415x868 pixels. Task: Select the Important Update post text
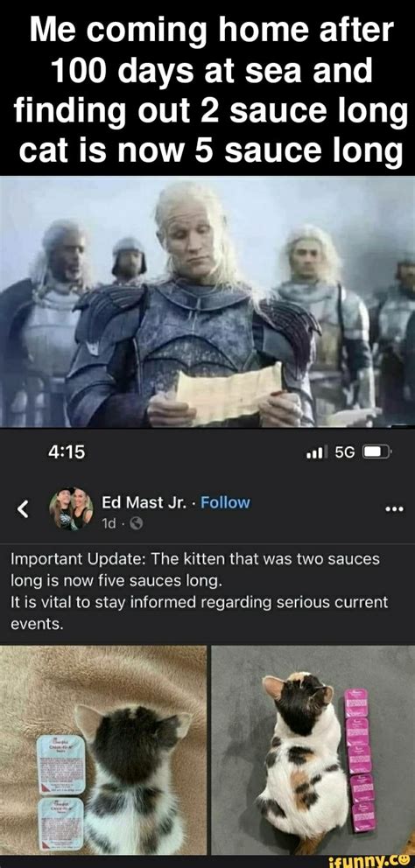[x=200, y=591]
